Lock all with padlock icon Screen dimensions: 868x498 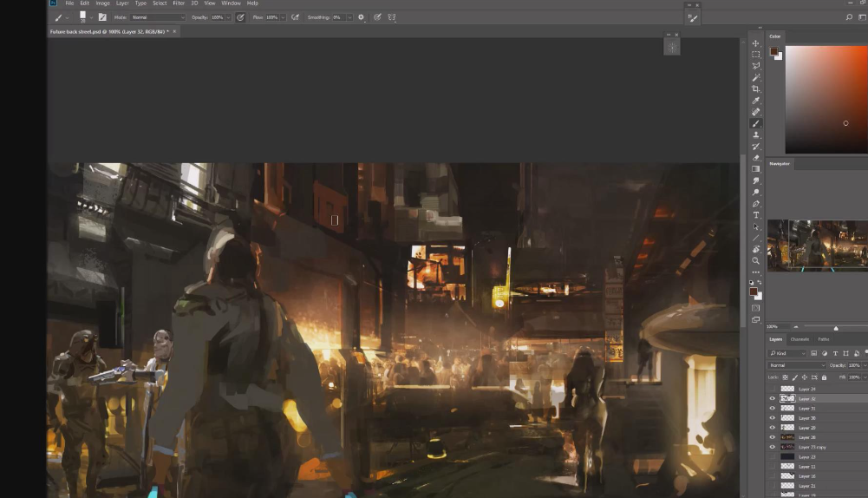824,377
